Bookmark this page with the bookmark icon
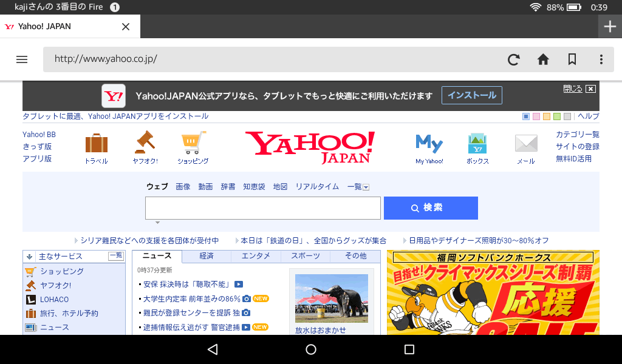Image resolution: width=622 pixels, height=364 pixels. coord(572,59)
